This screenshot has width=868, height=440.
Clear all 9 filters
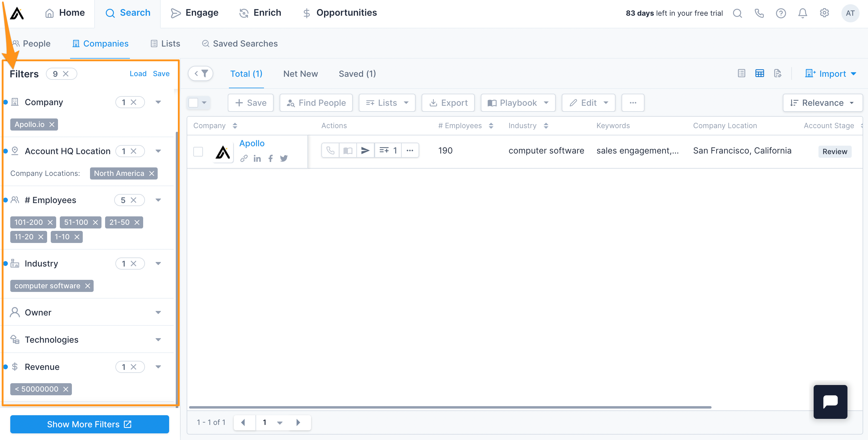coord(66,74)
